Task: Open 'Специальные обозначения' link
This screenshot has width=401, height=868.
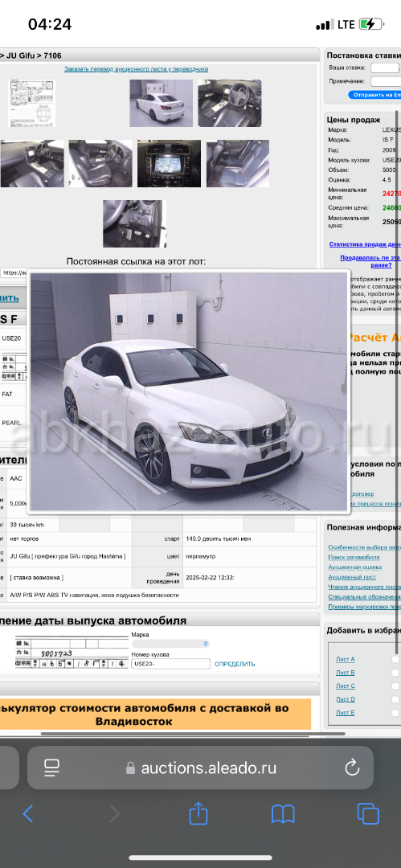Action: (364, 597)
